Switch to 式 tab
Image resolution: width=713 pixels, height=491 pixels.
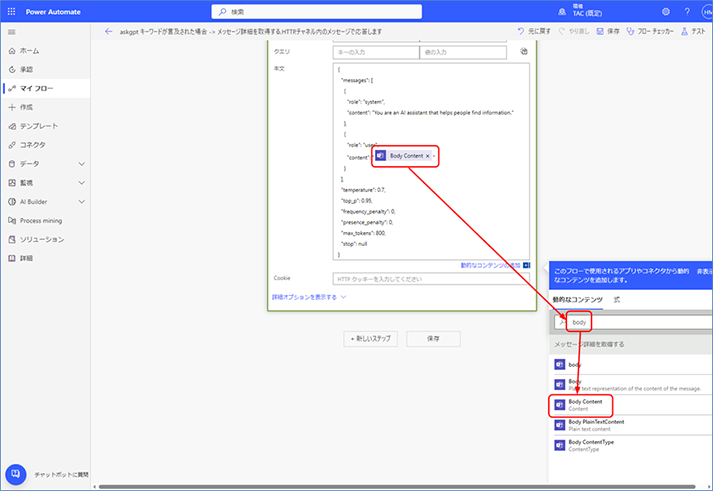(x=617, y=300)
